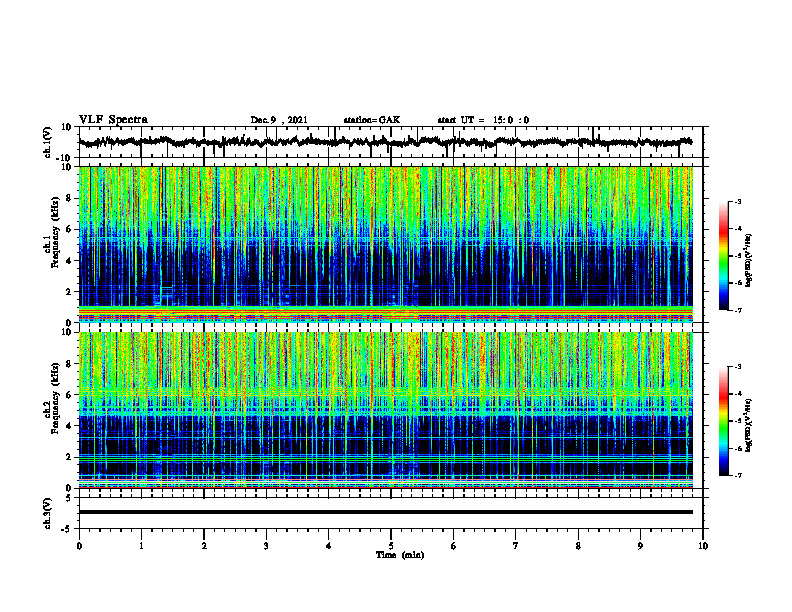Screen dimensions: 792x612
Task: Click the ch.1 spectrogram color scale bar
Action: [724, 256]
